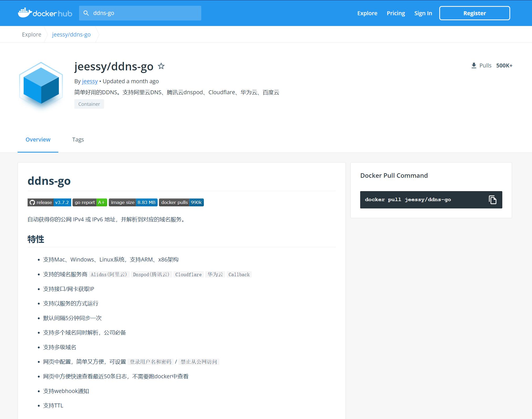
Task: Select the Overview tab
Action: tap(38, 139)
